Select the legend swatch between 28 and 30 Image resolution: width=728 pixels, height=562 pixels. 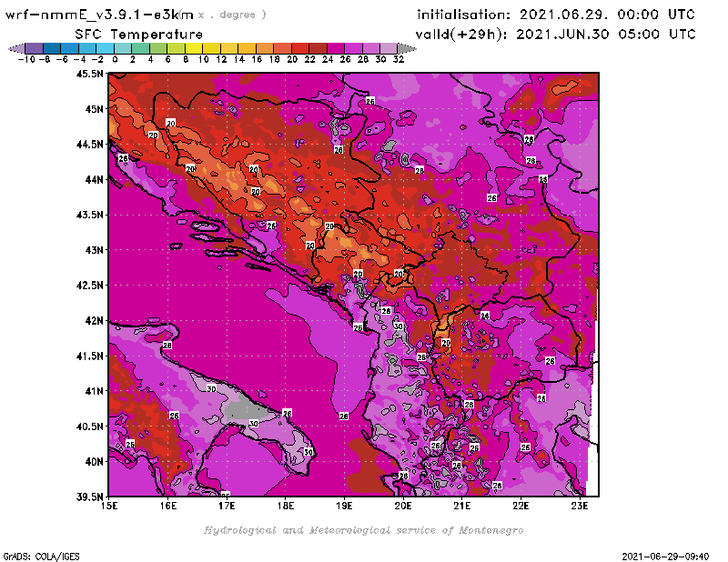point(371,48)
